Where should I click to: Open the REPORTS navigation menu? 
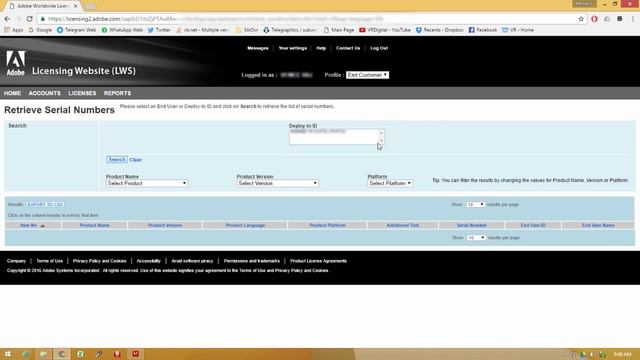pos(118,93)
